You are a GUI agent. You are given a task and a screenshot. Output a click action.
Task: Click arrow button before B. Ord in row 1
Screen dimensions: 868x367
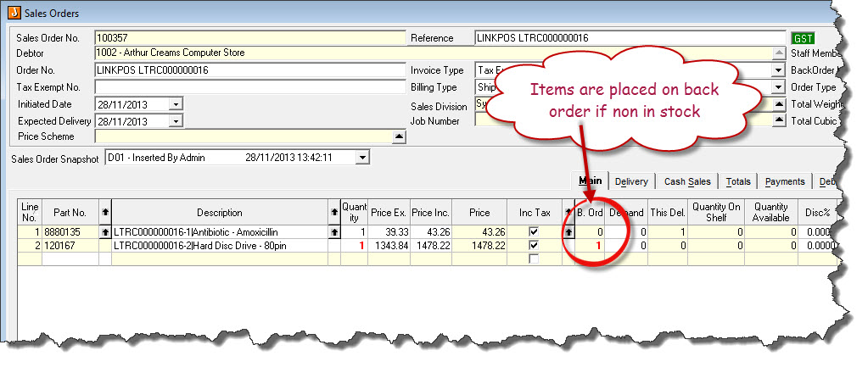tap(568, 233)
